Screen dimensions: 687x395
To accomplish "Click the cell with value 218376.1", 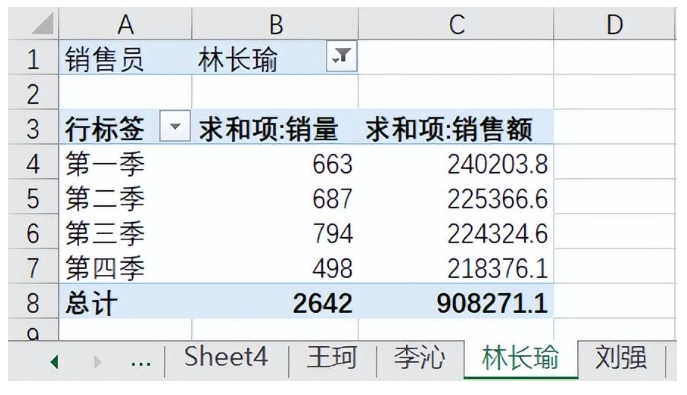I will pyautogui.click(x=456, y=266).
